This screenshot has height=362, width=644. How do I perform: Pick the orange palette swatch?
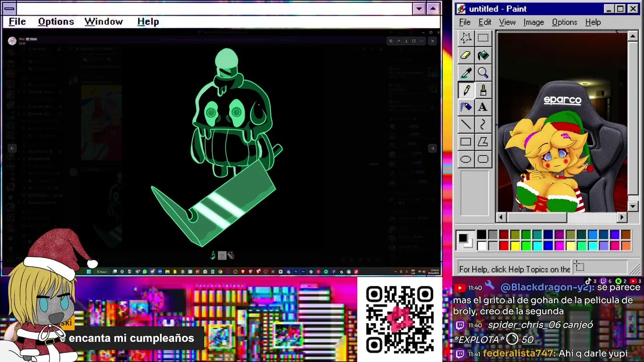click(626, 246)
